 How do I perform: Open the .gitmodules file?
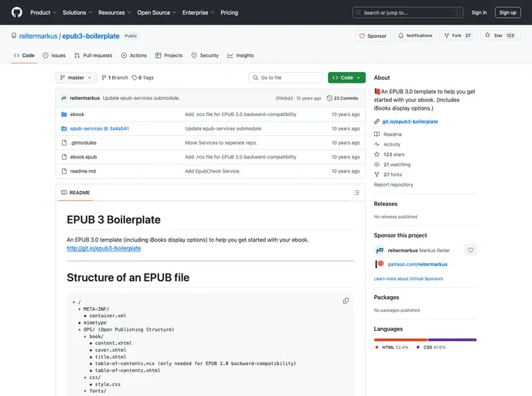click(84, 143)
